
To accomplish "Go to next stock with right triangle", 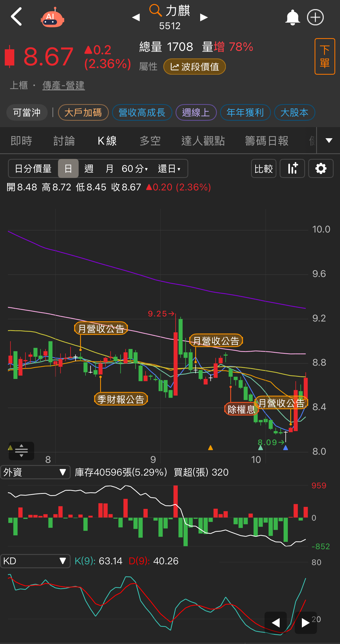I will pyautogui.click(x=204, y=17).
